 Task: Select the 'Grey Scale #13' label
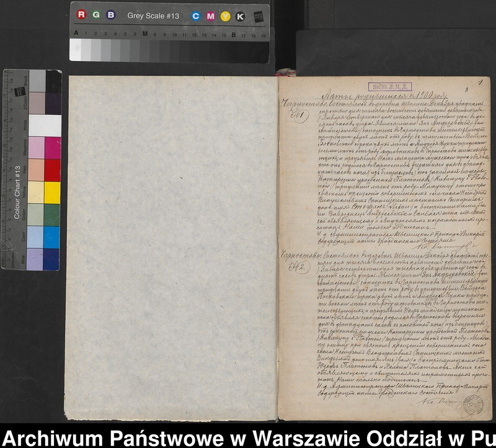[153, 16]
